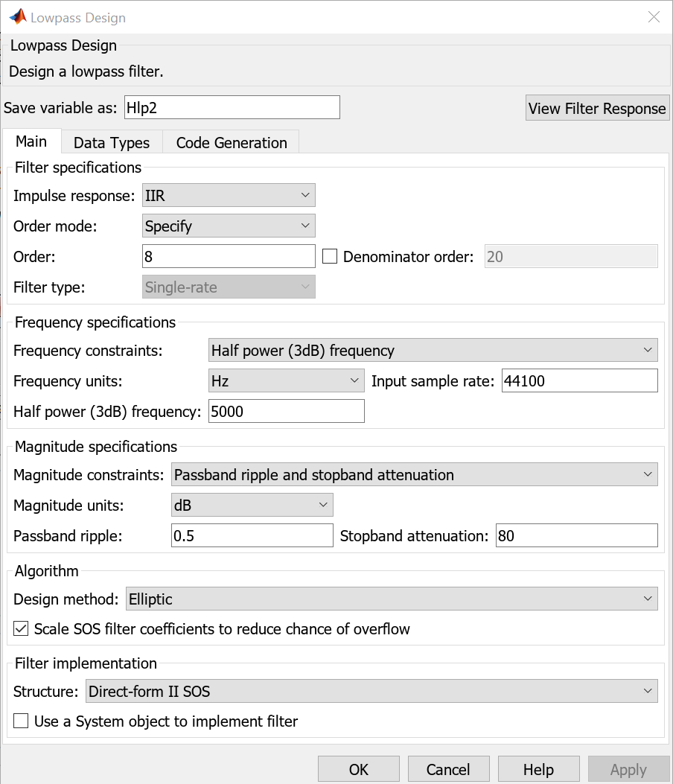Click the MATLAB logo icon in title bar
673x784 pixels.
[16, 17]
